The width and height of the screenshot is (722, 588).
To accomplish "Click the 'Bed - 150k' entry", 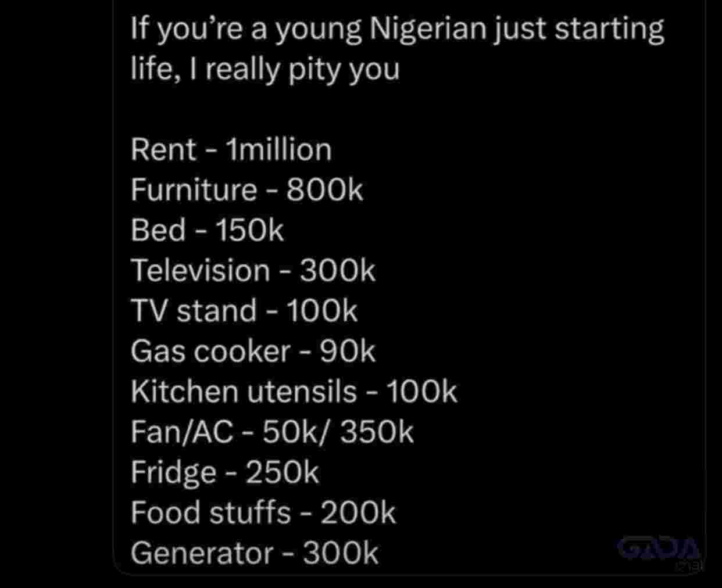I will coord(207,230).
